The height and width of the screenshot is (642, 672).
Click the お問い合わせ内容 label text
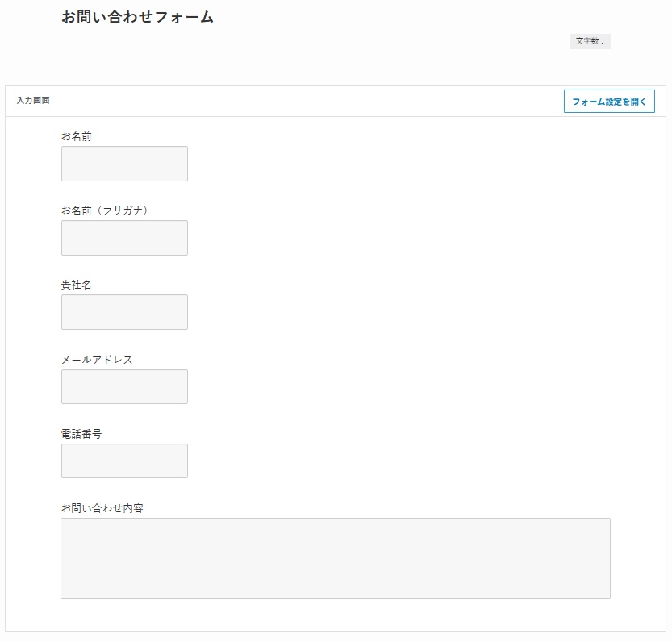click(102, 508)
